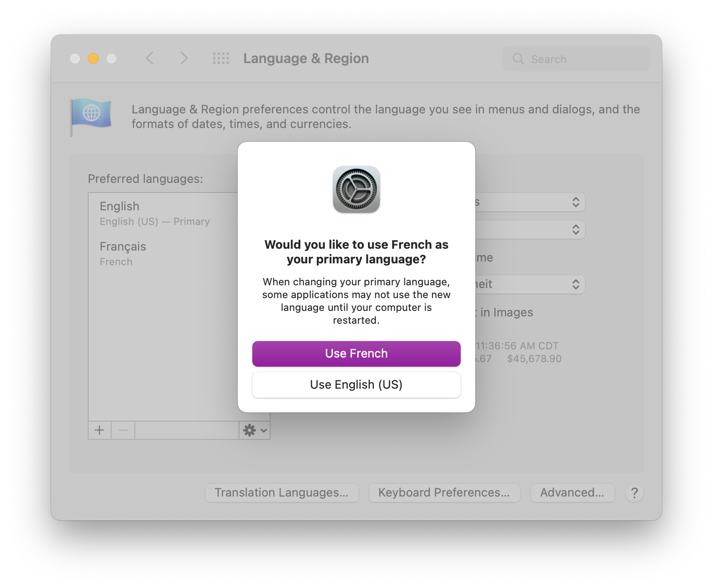This screenshot has height=588, width=713.
Task: Click the help question mark button
Action: click(x=634, y=493)
